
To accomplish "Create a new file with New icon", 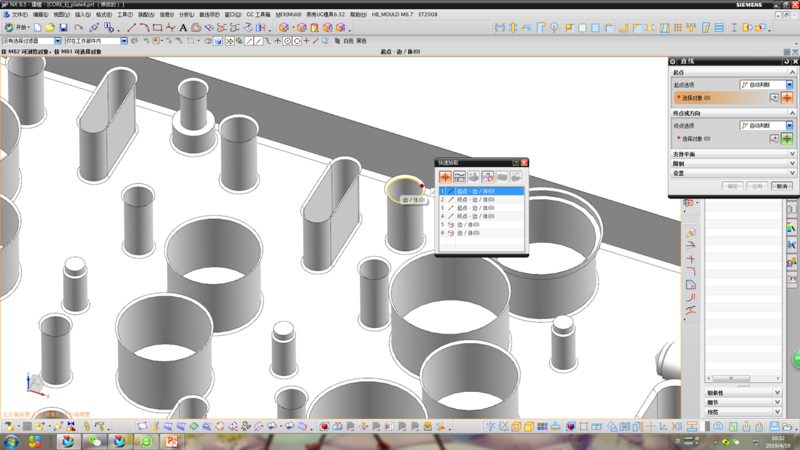I will click(38, 28).
